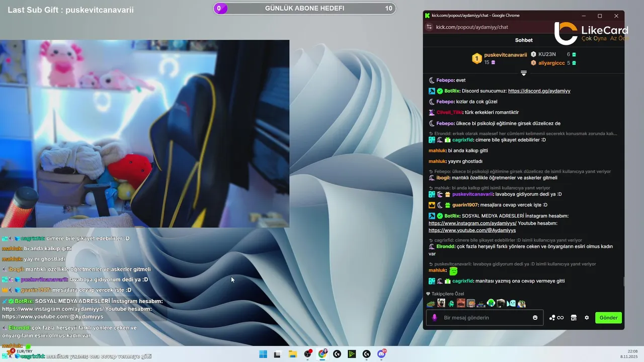Open OBS Studio from taskbar
The image size is (644, 362).
coord(307,354)
